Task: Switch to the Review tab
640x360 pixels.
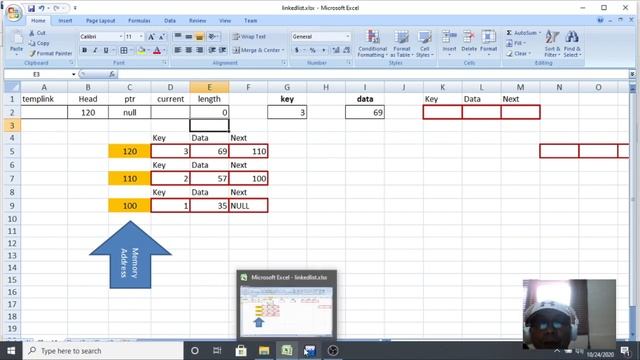Action: click(x=198, y=21)
